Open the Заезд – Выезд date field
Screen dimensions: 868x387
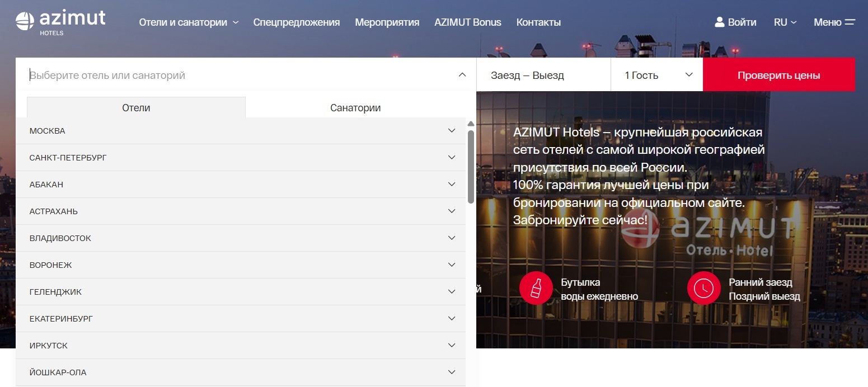click(x=543, y=75)
